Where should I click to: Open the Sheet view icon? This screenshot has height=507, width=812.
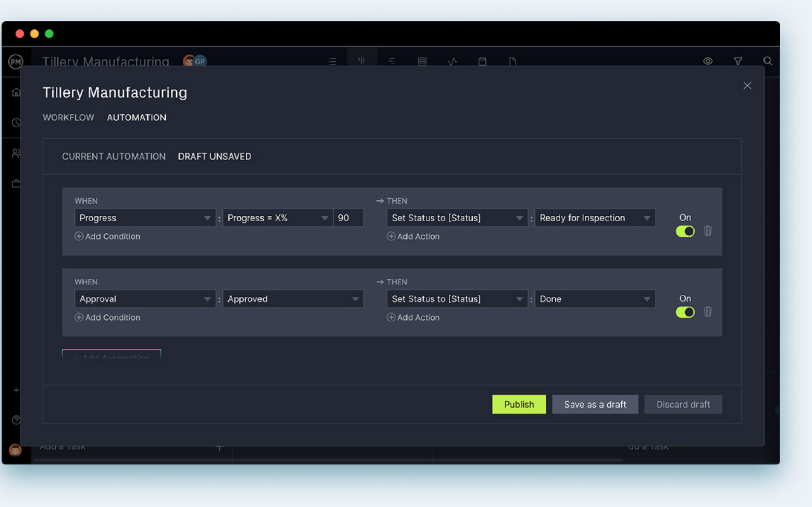point(422,61)
